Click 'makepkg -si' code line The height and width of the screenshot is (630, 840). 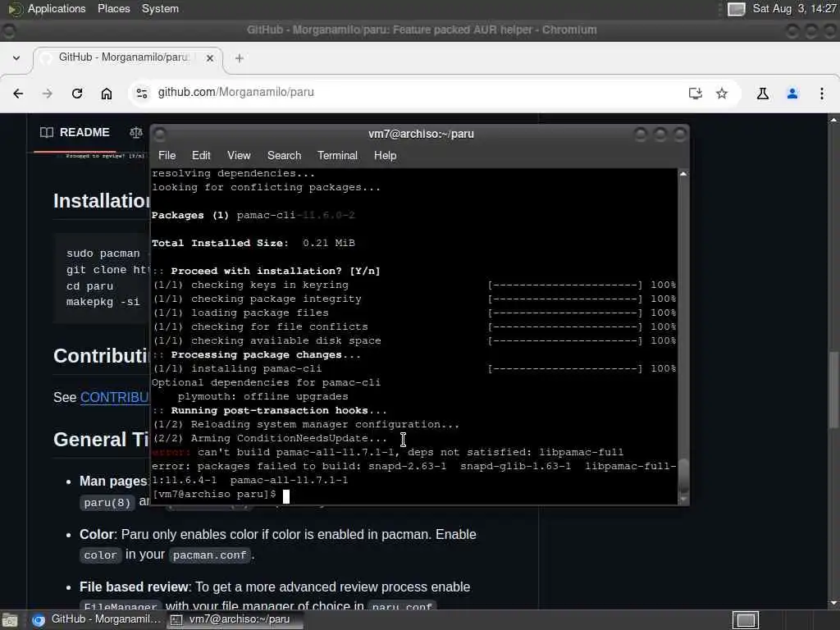(x=103, y=302)
